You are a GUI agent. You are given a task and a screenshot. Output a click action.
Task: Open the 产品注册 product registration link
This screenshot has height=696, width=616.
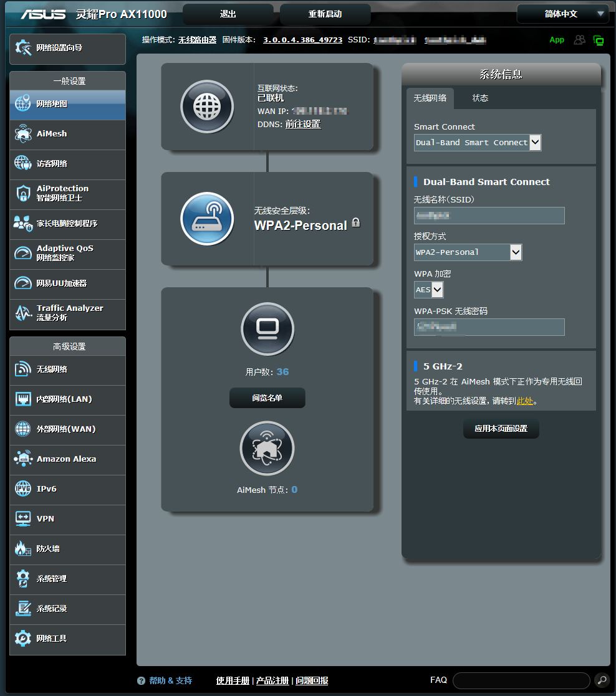click(272, 680)
